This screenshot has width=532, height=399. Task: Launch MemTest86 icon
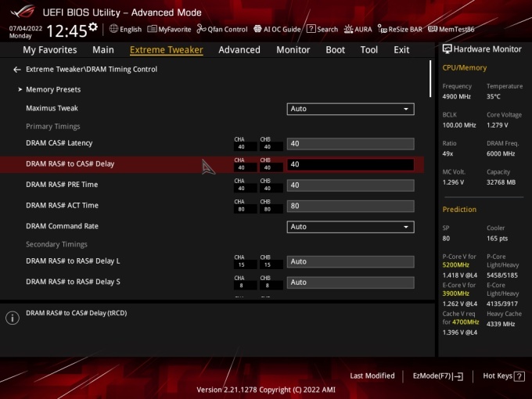tap(433, 29)
